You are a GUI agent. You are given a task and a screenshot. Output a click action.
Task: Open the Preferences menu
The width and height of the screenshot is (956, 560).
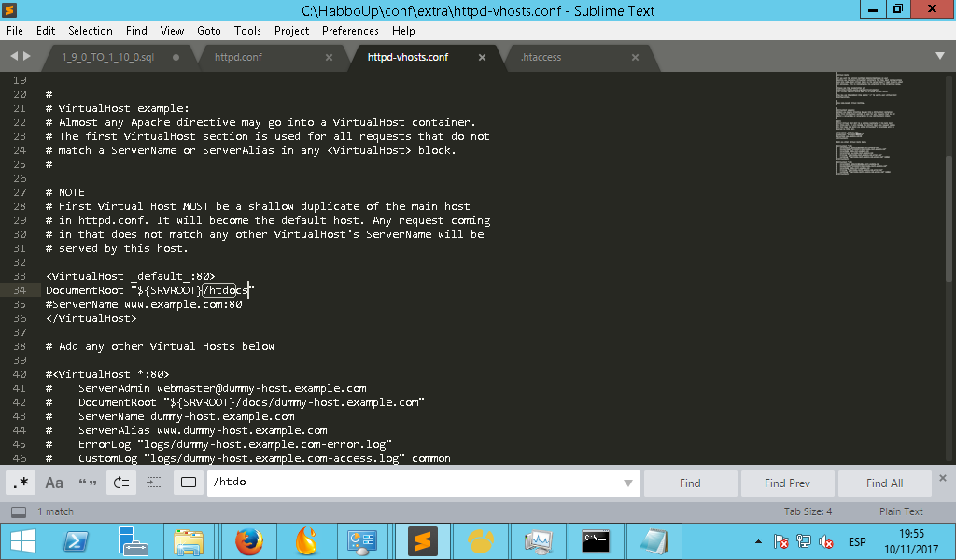point(350,30)
